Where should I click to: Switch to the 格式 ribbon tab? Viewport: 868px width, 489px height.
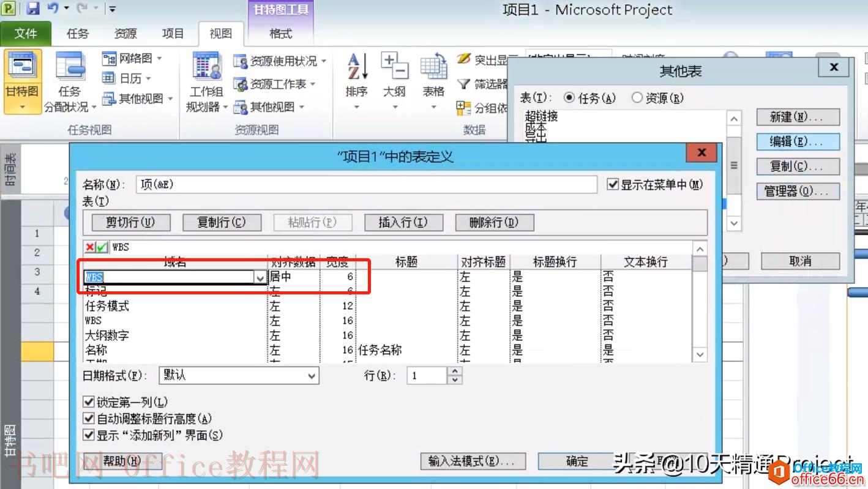pos(281,34)
